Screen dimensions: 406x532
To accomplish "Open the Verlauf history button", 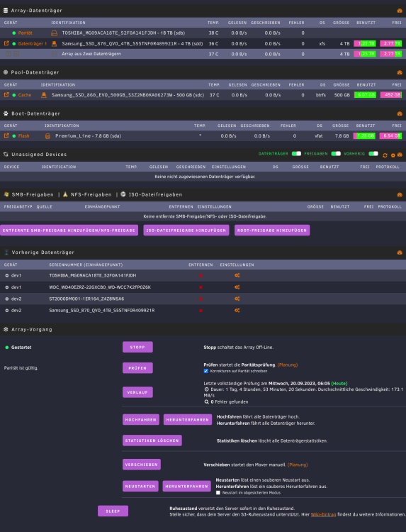I will tap(137, 392).
